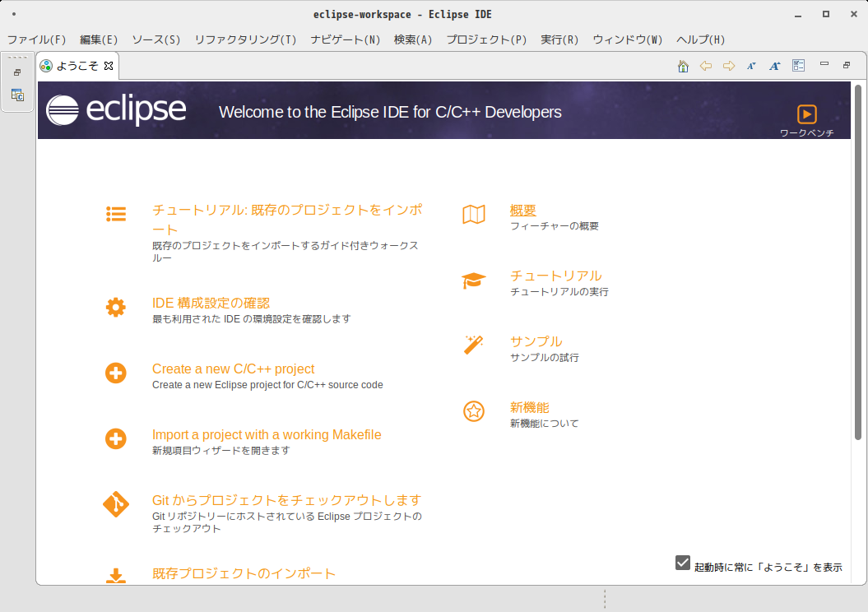Close the ようこそ tab
This screenshot has width=868, height=612.
click(109, 66)
